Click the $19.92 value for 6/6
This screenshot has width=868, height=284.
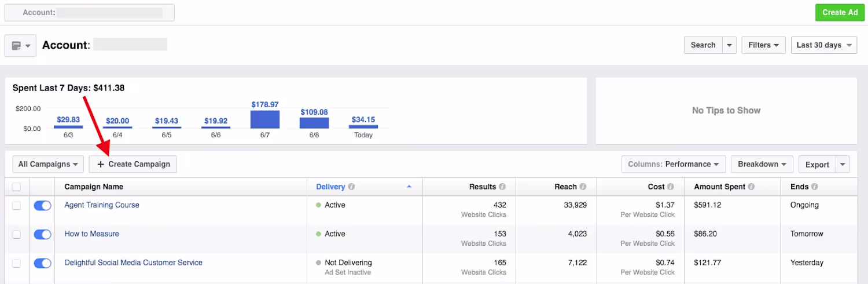tap(216, 121)
